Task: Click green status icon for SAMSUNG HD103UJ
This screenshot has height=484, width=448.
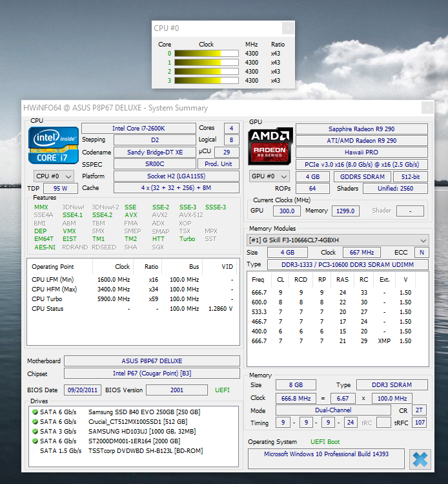Action: pos(35,431)
